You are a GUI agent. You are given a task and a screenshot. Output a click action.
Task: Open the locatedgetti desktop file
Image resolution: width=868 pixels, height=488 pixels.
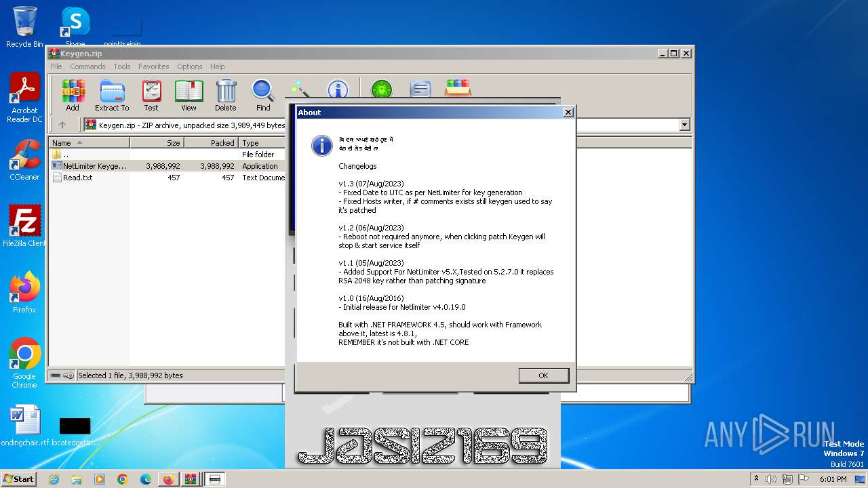pyautogui.click(x=75, y=431)
